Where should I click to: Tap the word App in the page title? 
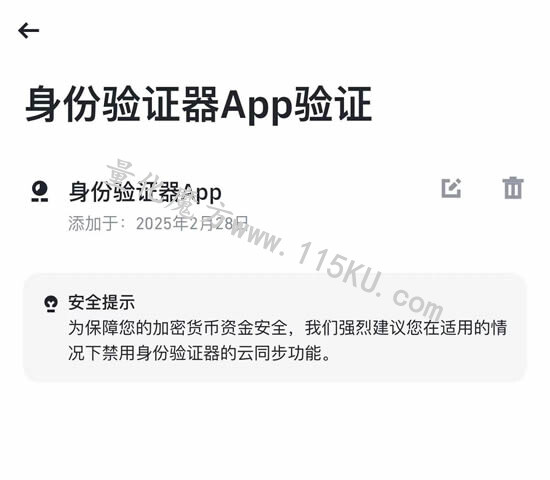[257, 105]
